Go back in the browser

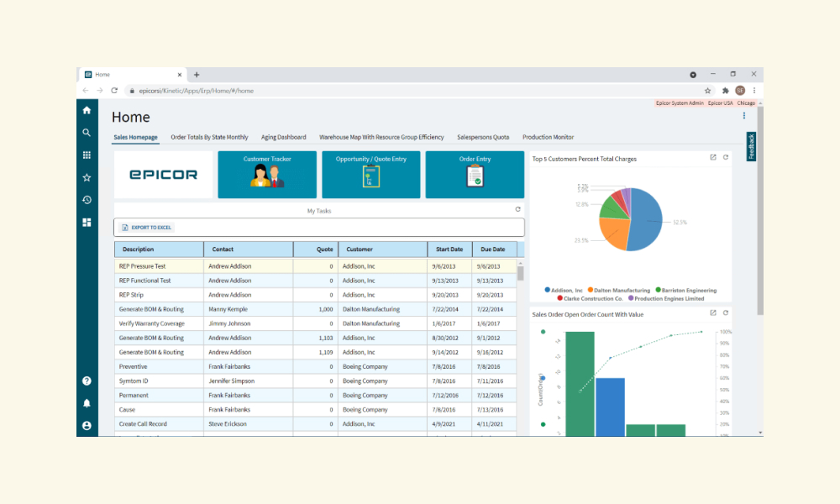86,91
